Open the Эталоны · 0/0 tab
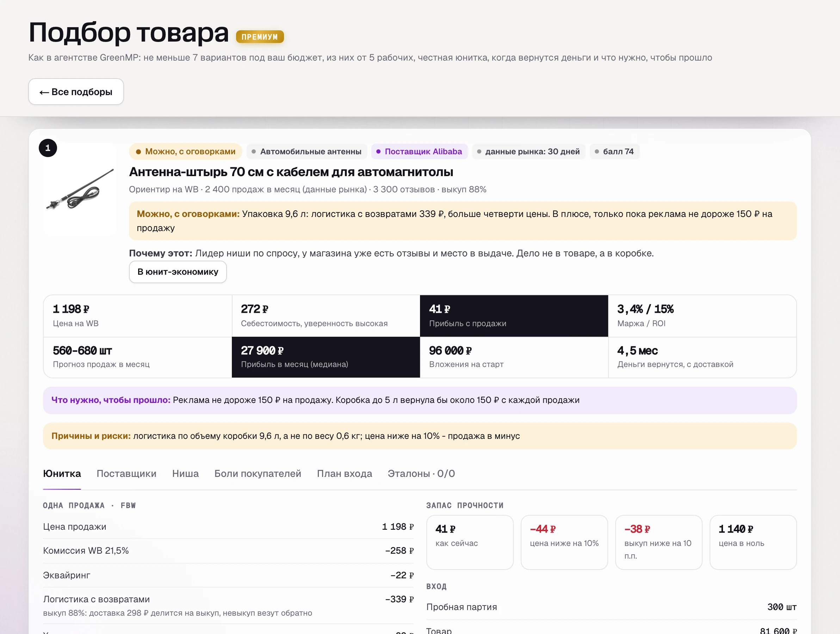The width and height of the screenshot is (840, 634). tap(421, 473)
